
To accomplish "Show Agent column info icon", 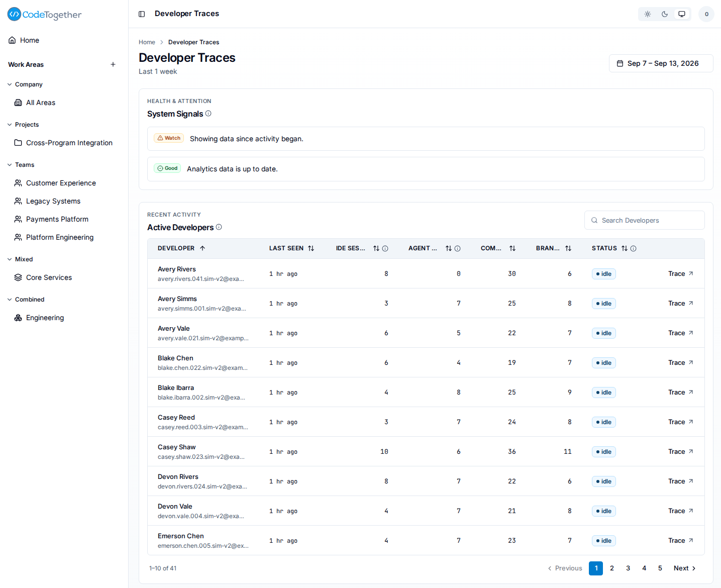I will [x=458, y=248].
